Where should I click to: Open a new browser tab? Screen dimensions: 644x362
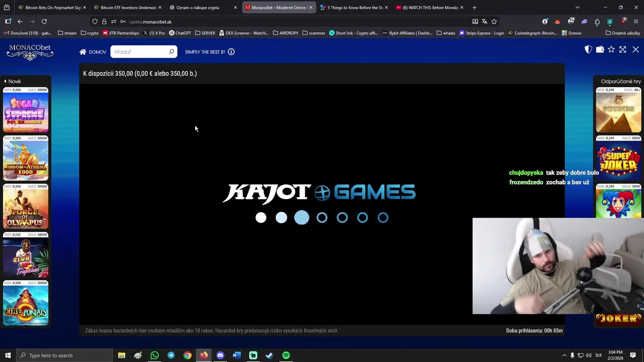tap(474, 8)
